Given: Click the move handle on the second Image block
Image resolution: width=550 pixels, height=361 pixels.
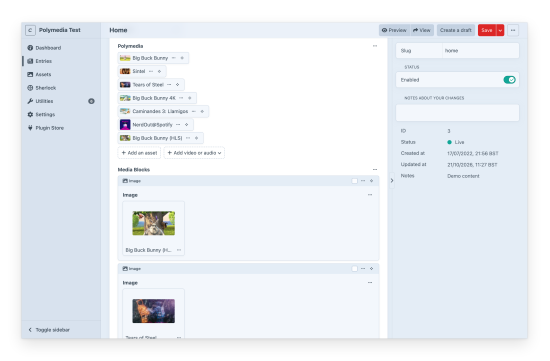Looking at the screenshot, I should tap(371, 268).
